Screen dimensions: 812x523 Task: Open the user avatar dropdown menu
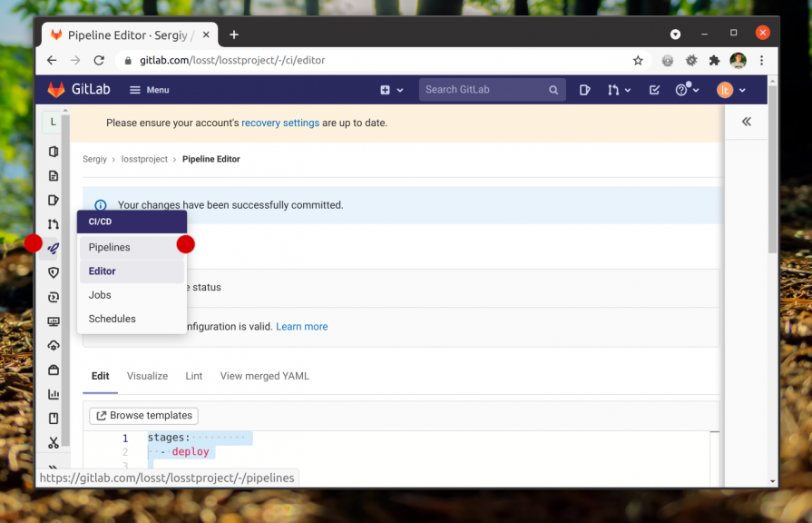[x=731, y=90]
